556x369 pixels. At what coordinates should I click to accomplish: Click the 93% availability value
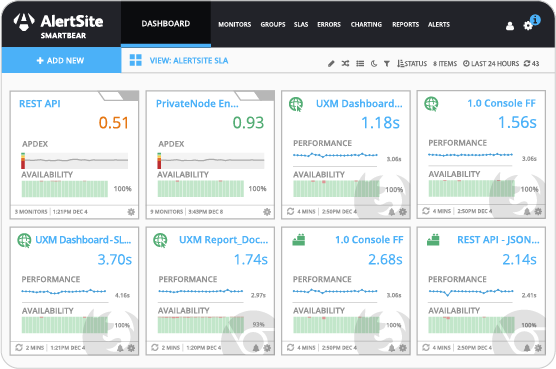(258, 324)
